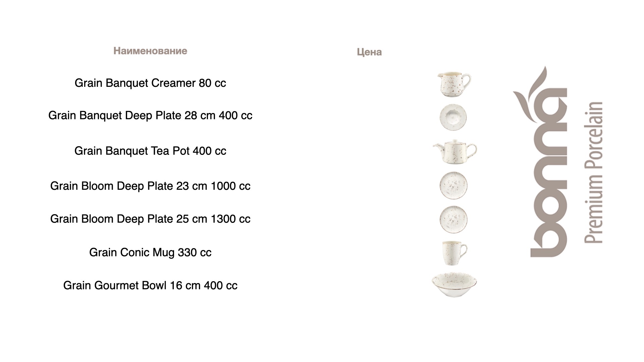Click Grain Banquet Deep Plate 28 cm 400 cc
Viewport: 644px width, 362px height.
pos(150,115)
